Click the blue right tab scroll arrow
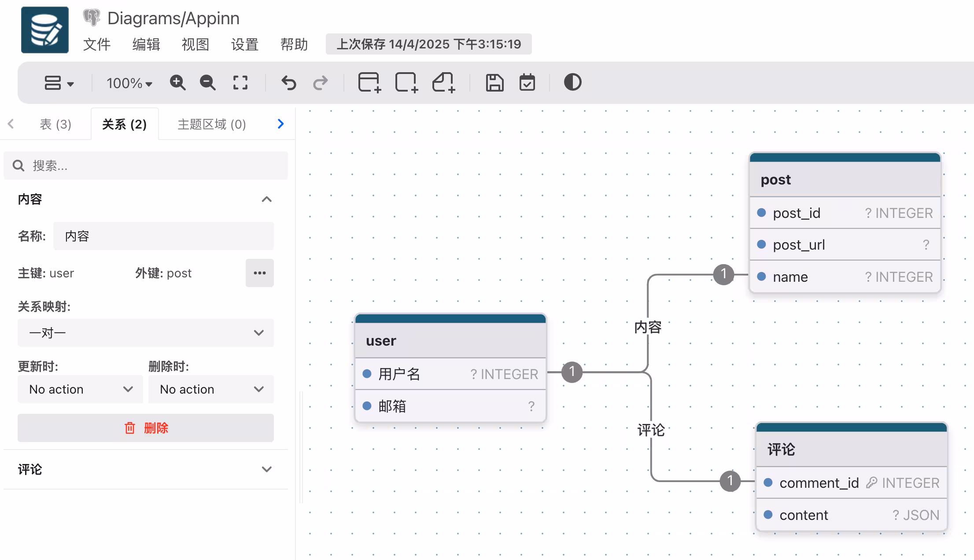This screenshot has width=974, height=560. tap(280, 124)
